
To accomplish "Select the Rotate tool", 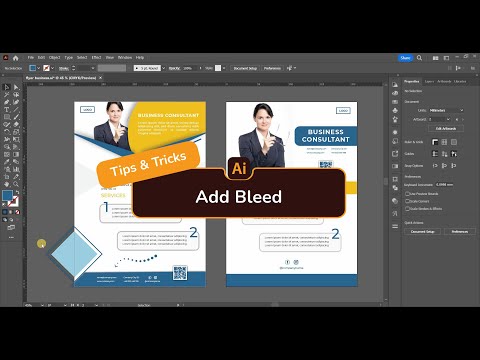I will (x=6, y=132).
